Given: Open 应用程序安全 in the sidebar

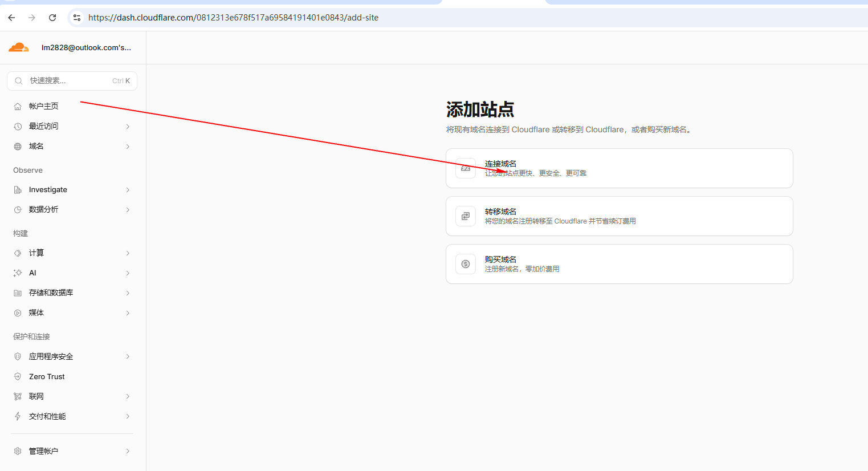Looking at the screenshot, I should point(72,356).
